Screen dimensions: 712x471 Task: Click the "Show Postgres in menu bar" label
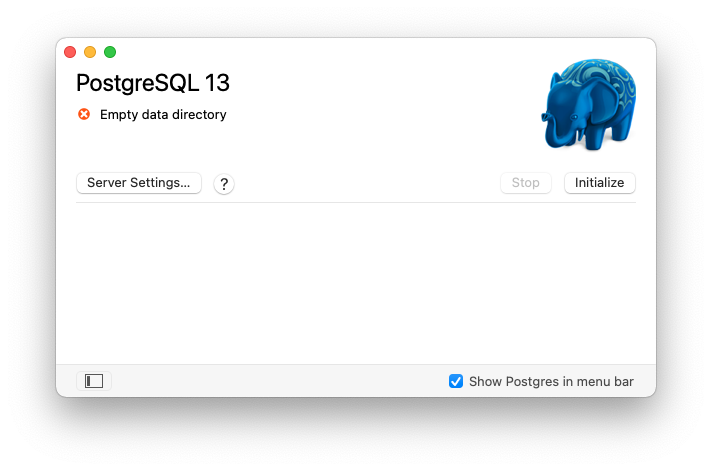[551, 381]
